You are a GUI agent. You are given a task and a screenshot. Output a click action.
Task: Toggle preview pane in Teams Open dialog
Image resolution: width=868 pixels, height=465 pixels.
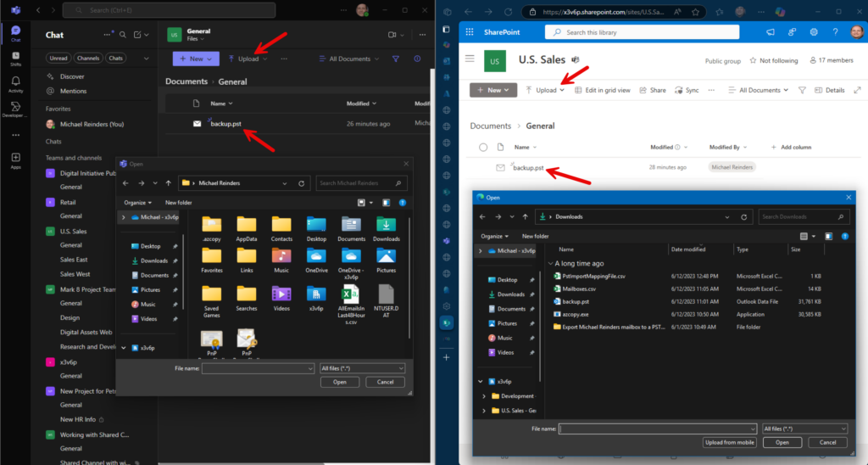[x=386, y=203]
